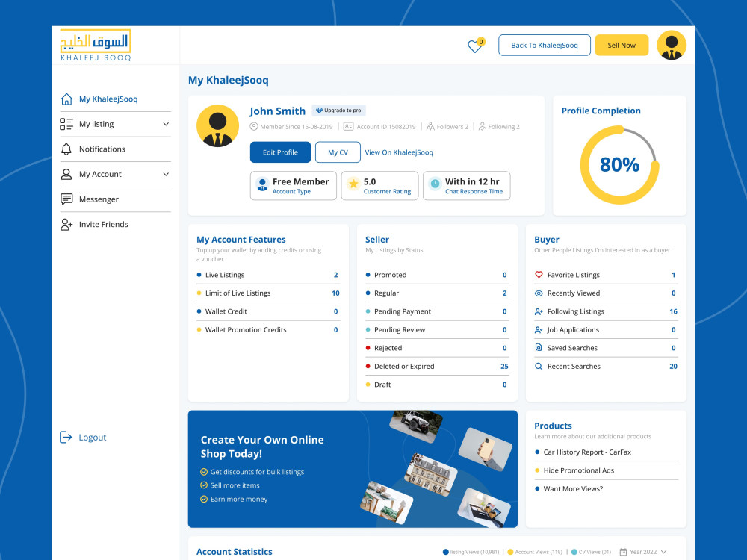Viewport: 747px width, 560px height.
Task: Open the View On KhaleejSooq link
Action: (399, 152)
